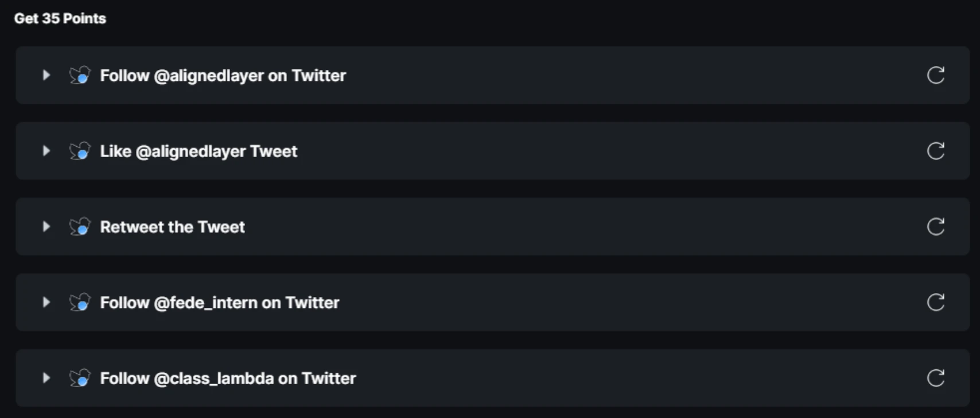Open Follow @fede_intern on Twitter label
Screen dimensions: 980x418
(219, 303)
